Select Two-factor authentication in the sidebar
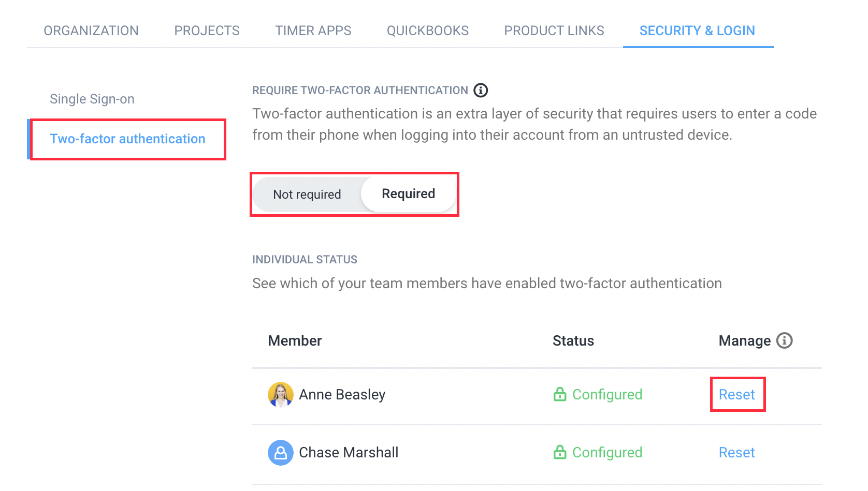The height and width of the screenshot is (491, 868). 127,139
